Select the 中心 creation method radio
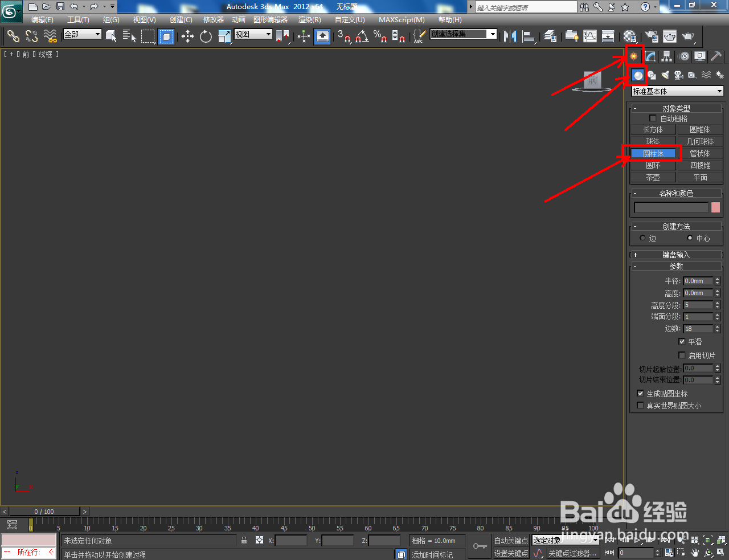 [x=690, y=238]
